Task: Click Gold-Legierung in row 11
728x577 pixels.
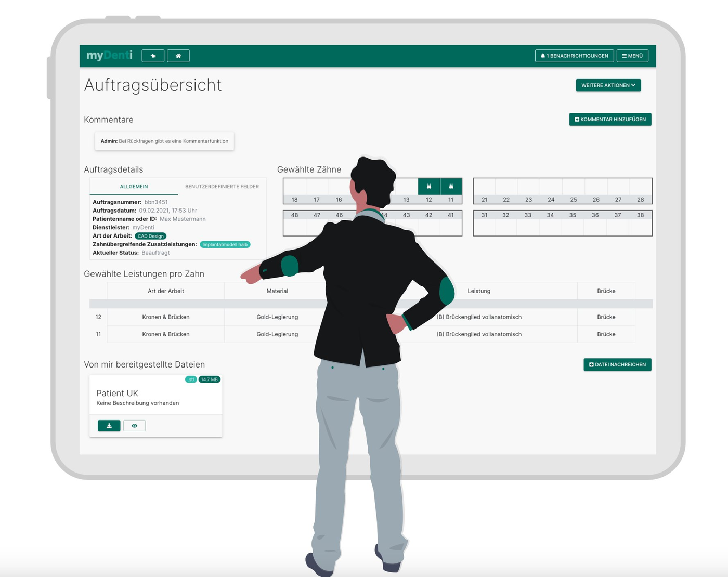Action: coord(277,334)
